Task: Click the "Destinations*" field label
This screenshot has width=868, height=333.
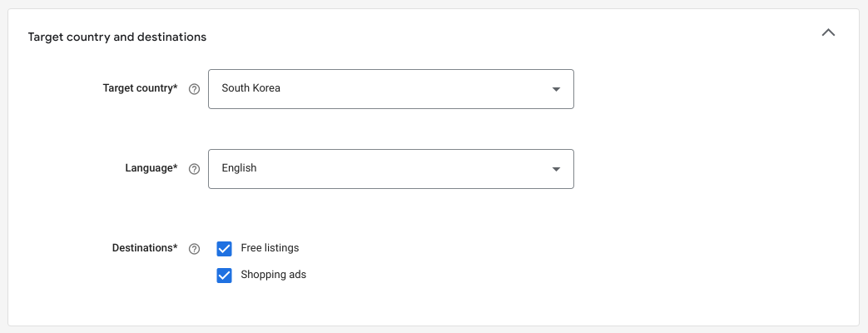Action: point(145,248)
